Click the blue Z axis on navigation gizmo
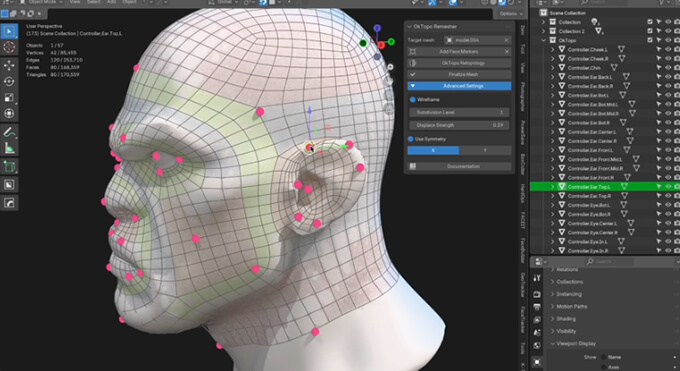 (377, 28)
